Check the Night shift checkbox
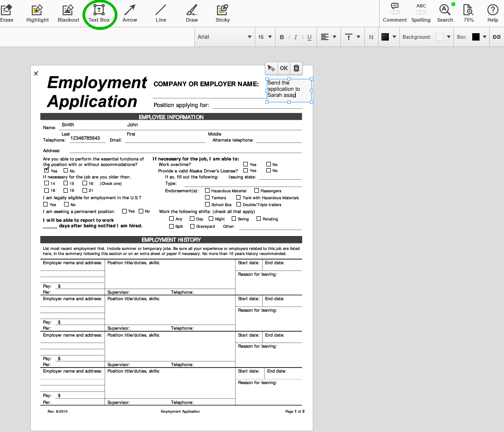Screen dimensions: 504x432 211,219
